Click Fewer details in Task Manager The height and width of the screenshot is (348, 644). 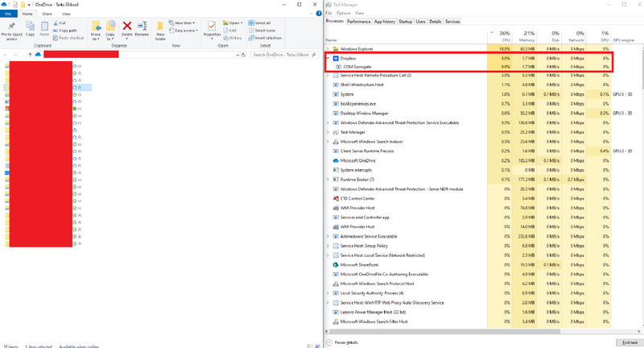[348, 343]
